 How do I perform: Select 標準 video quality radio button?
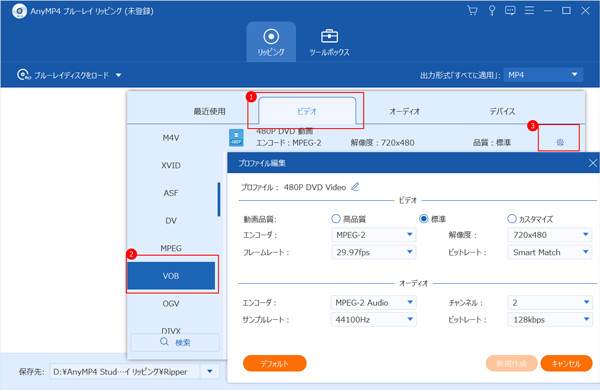[424, 219]
